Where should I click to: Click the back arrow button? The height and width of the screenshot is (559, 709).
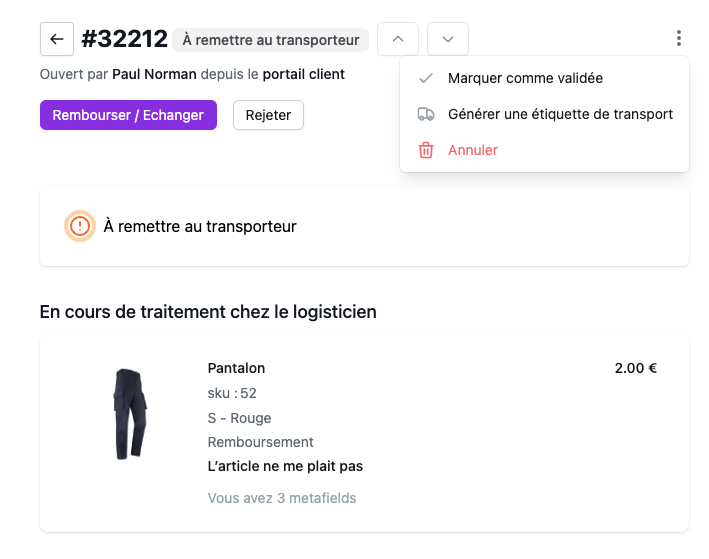[x=57, y=39]
